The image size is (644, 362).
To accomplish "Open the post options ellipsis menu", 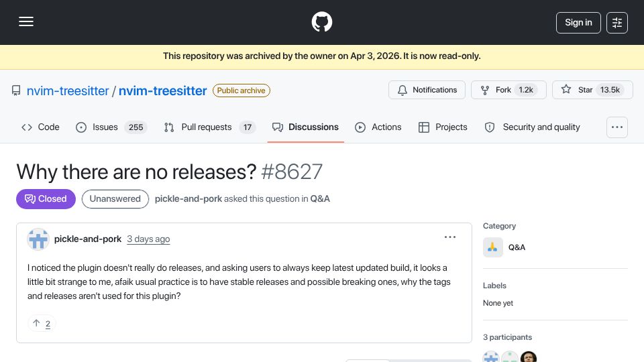I will click(x=450, y=237).
